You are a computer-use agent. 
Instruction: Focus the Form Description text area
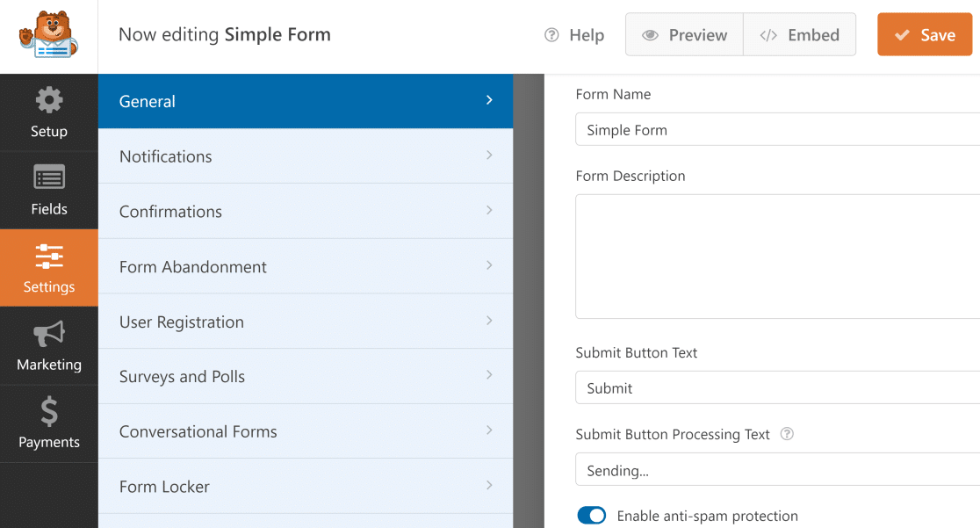[777, 257]
